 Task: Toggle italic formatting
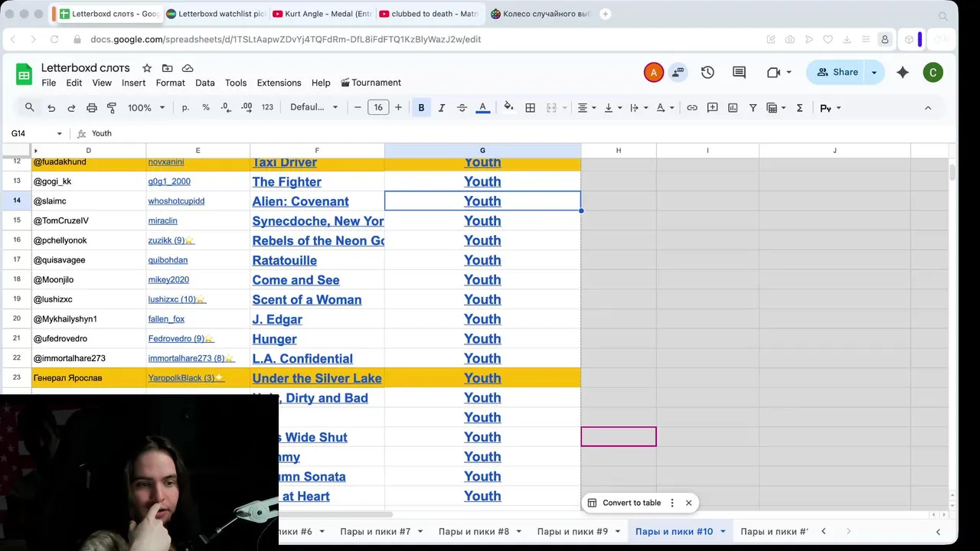point(442,108)
